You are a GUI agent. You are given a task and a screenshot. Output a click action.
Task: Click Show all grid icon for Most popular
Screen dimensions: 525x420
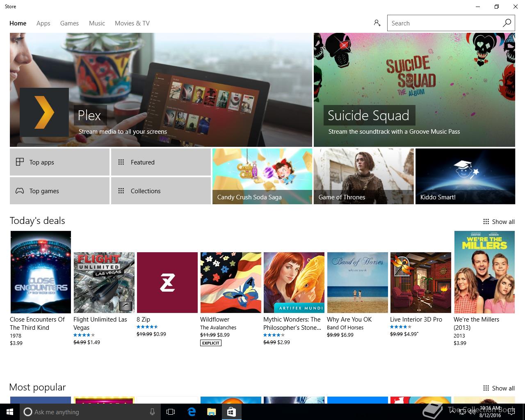(x=486, y=388)
